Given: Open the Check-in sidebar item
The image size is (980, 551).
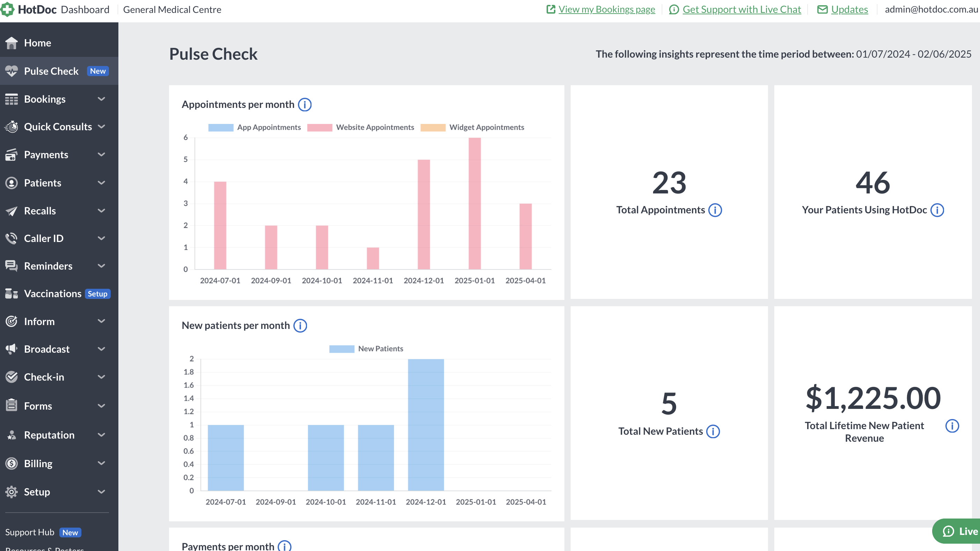Looking at the screenshot, I should [x=59, y=377].
